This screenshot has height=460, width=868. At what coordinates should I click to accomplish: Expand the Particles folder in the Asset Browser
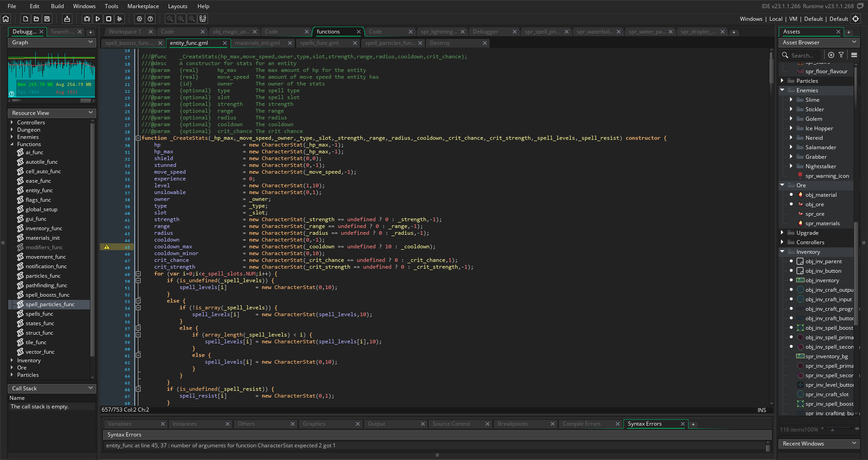tap(782, 81)
